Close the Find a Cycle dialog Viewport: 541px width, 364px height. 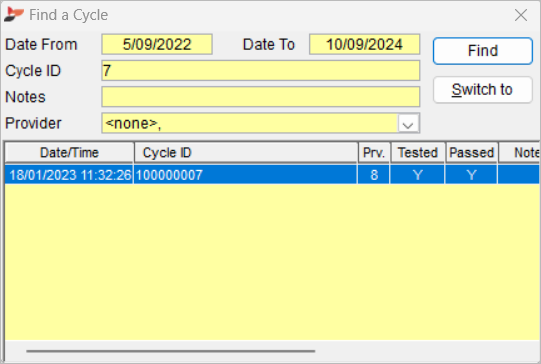click(x=521, y=15)
